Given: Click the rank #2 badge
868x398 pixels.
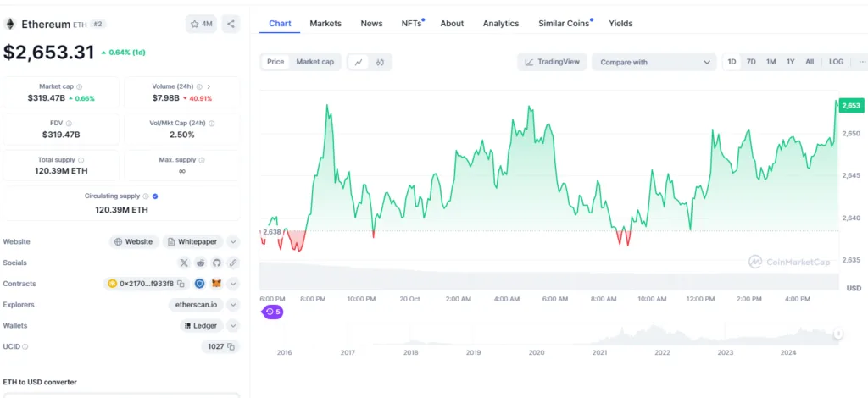Looking at the screenshot, I should 99,24.
